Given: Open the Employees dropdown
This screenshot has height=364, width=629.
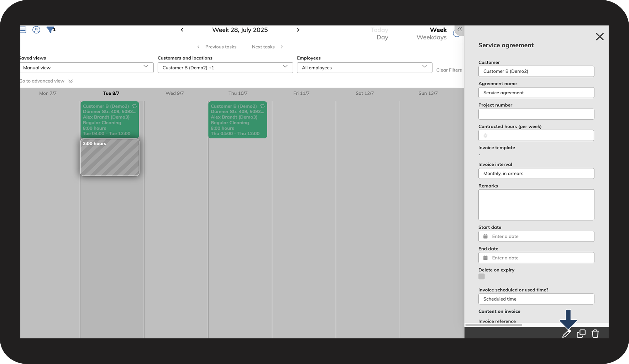Looking at the screenshot, I should point(365,68).
